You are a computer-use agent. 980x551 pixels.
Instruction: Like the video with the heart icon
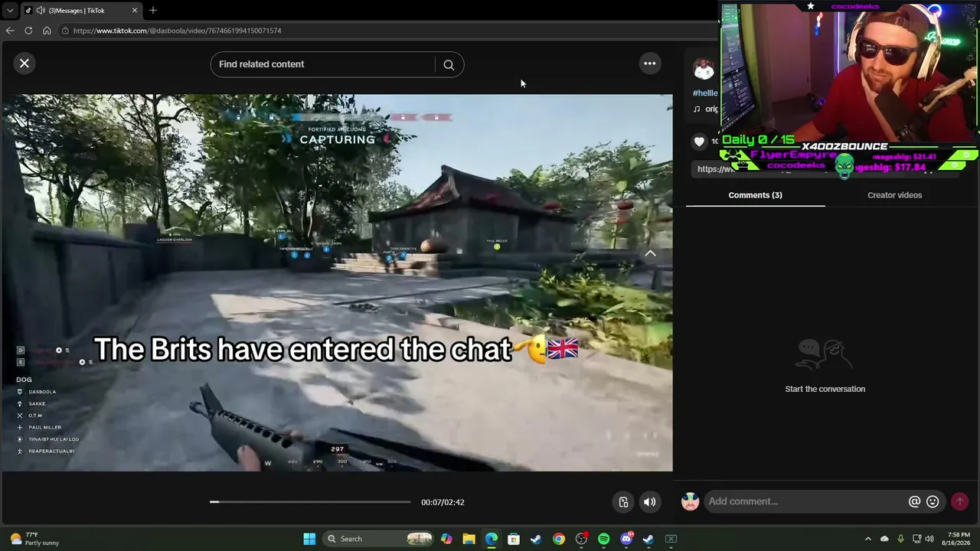tap(699, 141)
